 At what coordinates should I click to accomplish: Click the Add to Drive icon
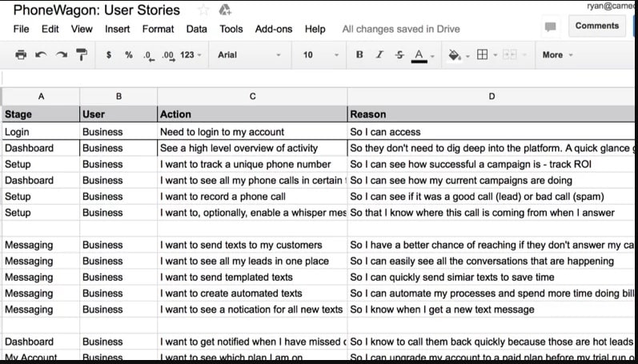coord(225,10)
